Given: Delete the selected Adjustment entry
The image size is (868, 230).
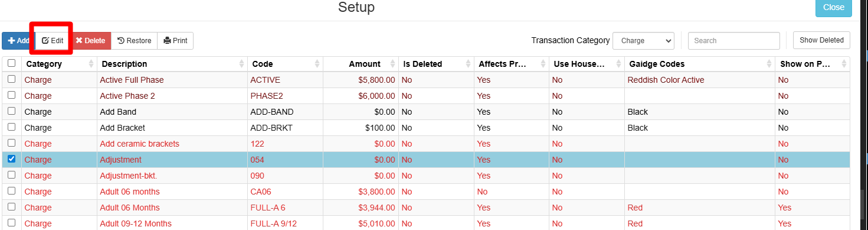Looking at the screenshot, I should 90,41.
